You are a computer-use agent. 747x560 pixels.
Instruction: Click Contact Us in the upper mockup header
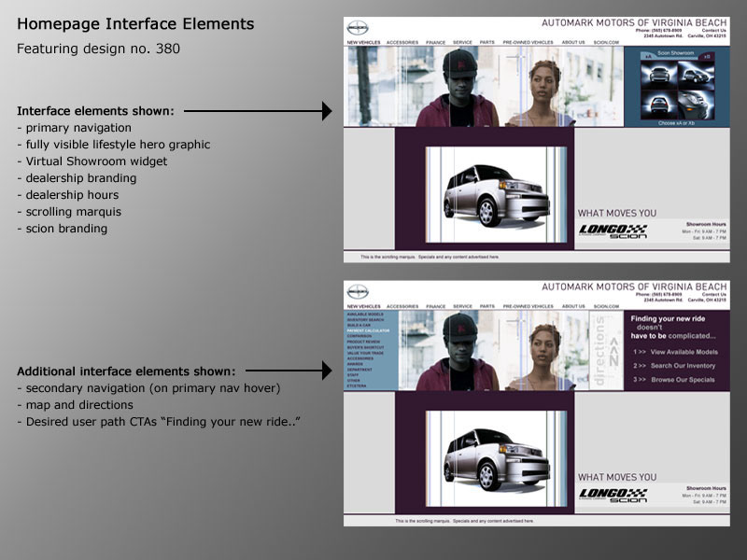coord(714,30)
